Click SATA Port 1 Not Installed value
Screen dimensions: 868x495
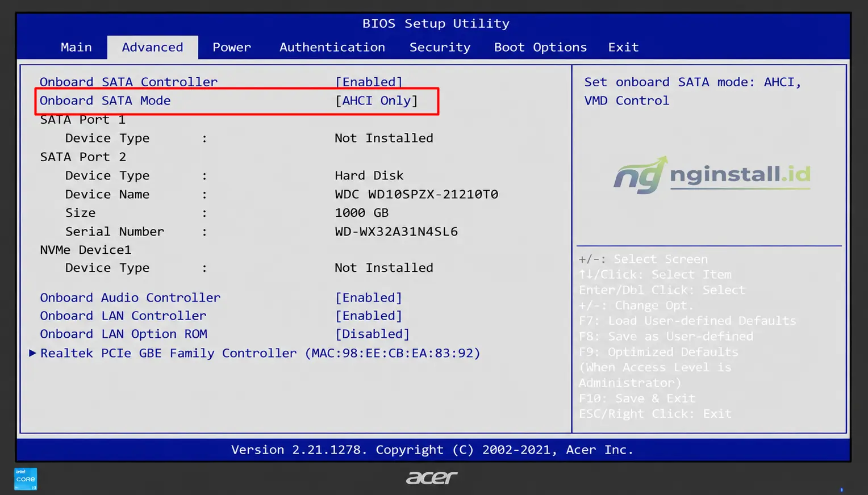tap(384, 138)
